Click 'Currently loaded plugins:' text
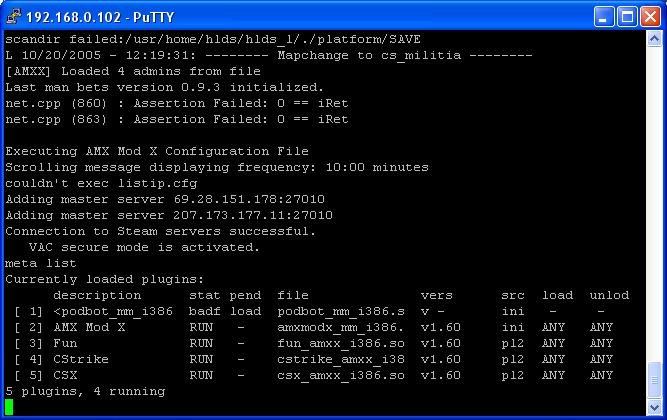667x420 pixels. (x=105, y=280)
